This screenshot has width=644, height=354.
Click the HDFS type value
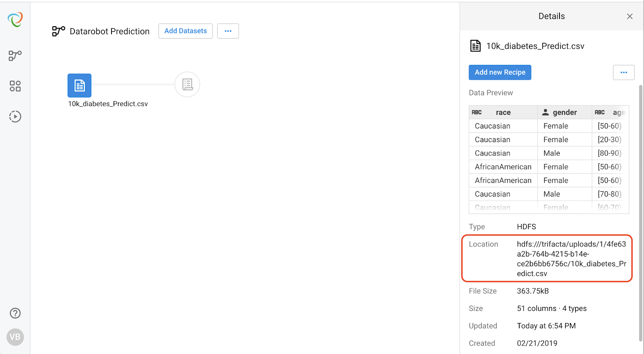tap(526, 227)
